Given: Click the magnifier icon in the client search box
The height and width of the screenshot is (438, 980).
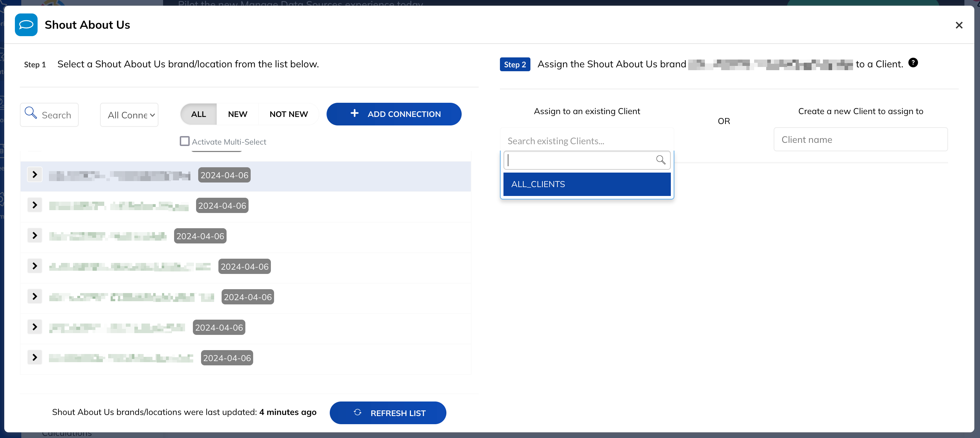Looking at the screenshot, I should (x=661, y=160).
